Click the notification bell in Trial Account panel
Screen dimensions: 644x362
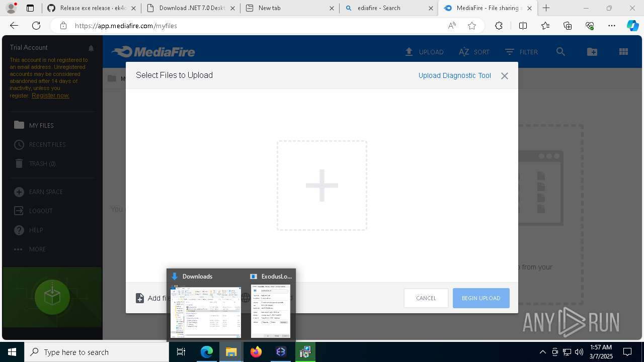point(91,48)
